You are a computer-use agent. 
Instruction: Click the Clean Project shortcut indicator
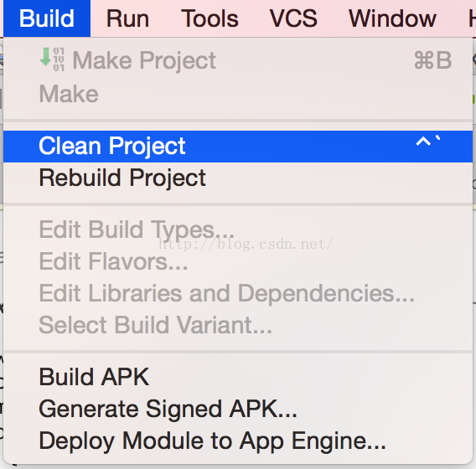(428, 142)
